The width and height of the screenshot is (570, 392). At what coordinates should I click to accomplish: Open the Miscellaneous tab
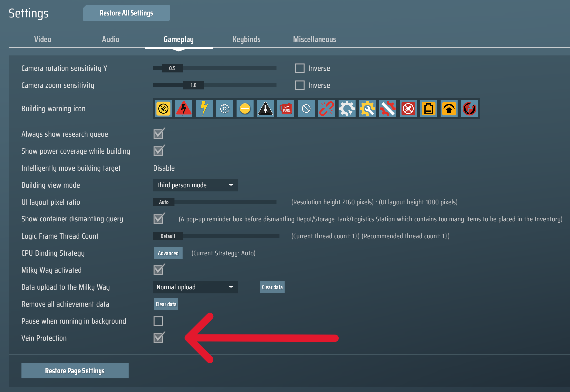pos(315,39)
